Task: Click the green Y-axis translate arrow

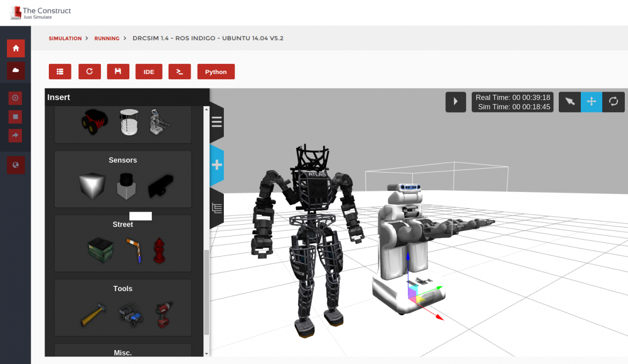Action: tap(440, 287)
